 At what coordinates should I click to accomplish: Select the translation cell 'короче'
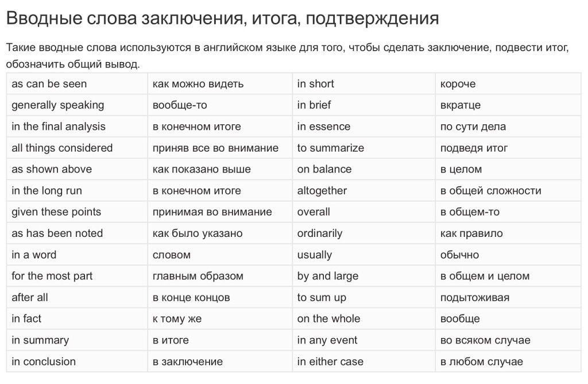click(458, 84)
